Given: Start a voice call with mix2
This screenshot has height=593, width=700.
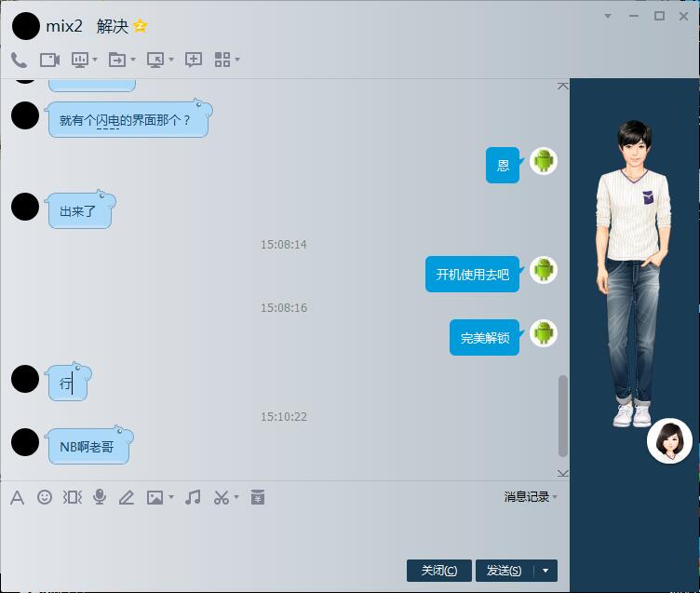Looking at the screenshot, I should click(19, 60).
